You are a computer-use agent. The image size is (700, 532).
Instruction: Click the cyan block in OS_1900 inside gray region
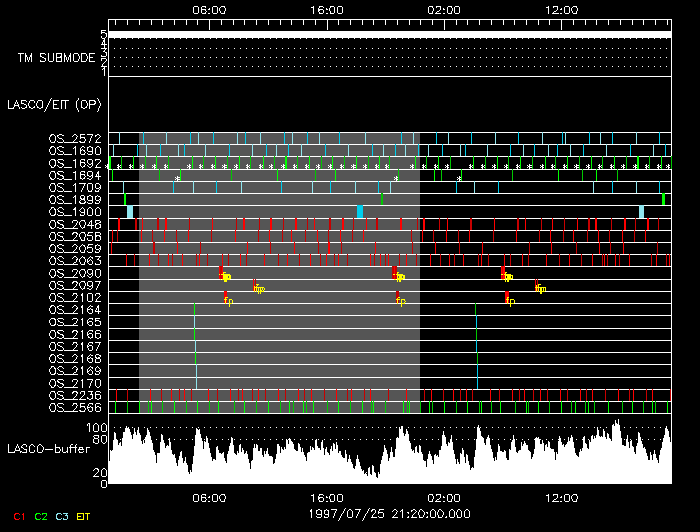click(x=360, y=211)
